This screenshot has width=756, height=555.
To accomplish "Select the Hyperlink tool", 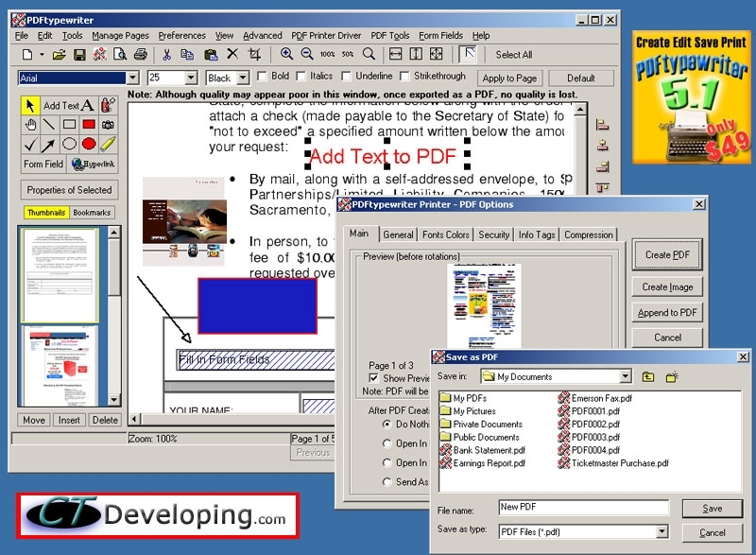I will 93,164.
